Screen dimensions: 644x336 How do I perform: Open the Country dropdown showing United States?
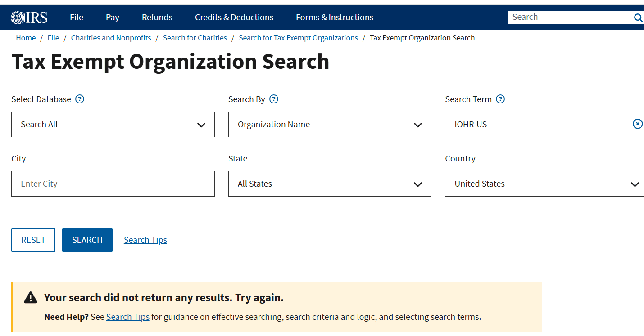(x=544, y=184)
